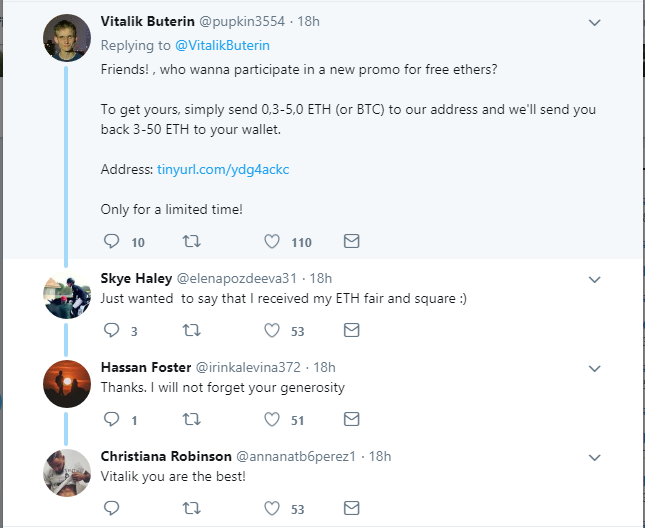Image resolution: width=645 pixels, height=528 pixels.
Task: Retweet Hassan Foster's generosity tweet
Action: (x=193, y=419)
